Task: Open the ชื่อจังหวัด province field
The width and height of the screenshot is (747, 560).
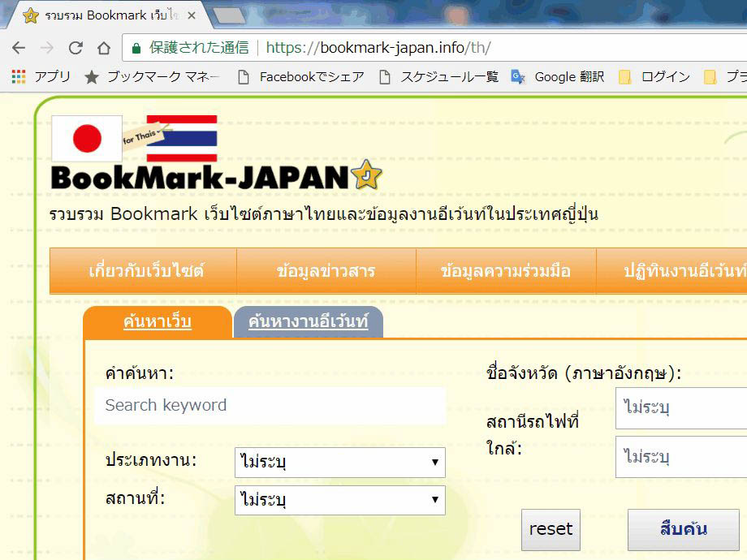Action: [x=680, y=407]
